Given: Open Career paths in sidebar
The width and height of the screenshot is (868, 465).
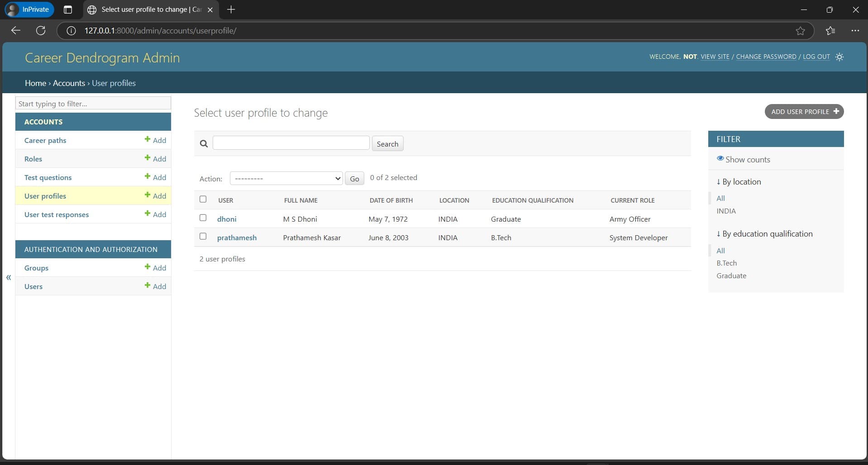Looking at the screenshot, I should tap(45, 140).
